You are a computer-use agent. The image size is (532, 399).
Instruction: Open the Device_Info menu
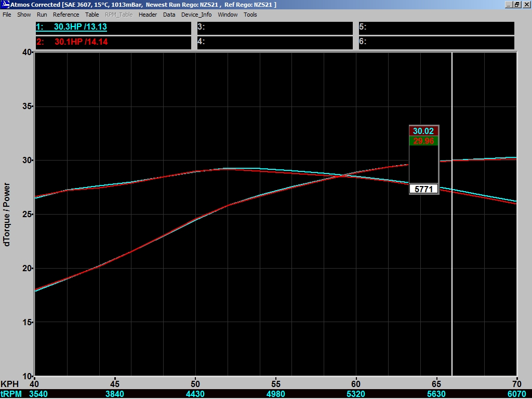coord(196,15)
